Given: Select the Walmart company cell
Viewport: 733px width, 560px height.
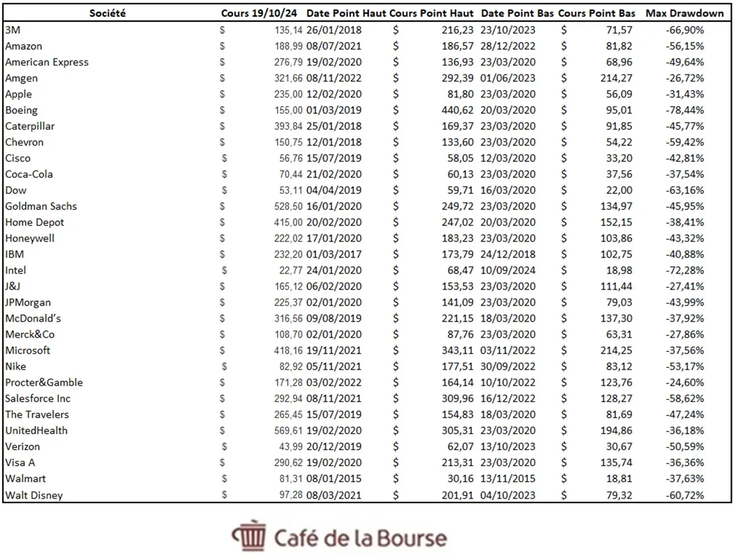Looking at the screenshot, I should tap(25, 479).
